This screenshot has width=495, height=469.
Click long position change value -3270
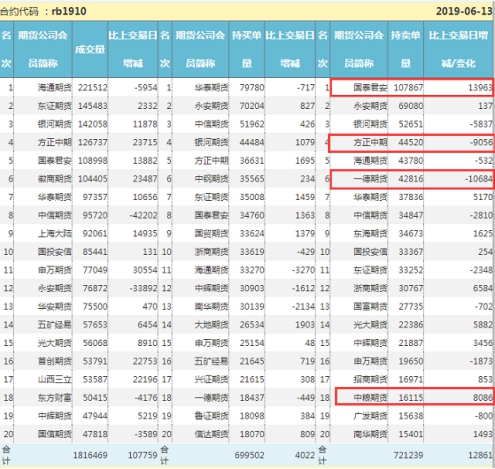pyautogui.click(x=303, y=270)
